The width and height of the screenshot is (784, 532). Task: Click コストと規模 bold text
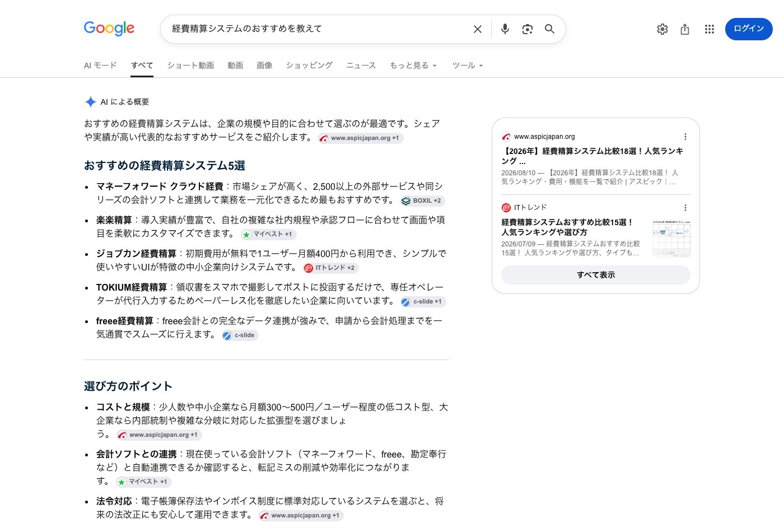pyautogui.click(x=123, y=407)
